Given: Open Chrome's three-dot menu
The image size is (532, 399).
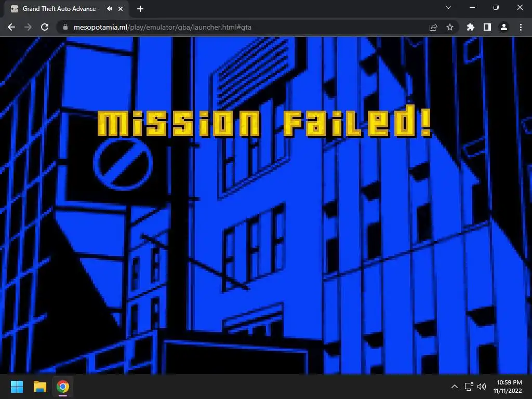Looking at the screenshot, I should (x=521, y=27).
